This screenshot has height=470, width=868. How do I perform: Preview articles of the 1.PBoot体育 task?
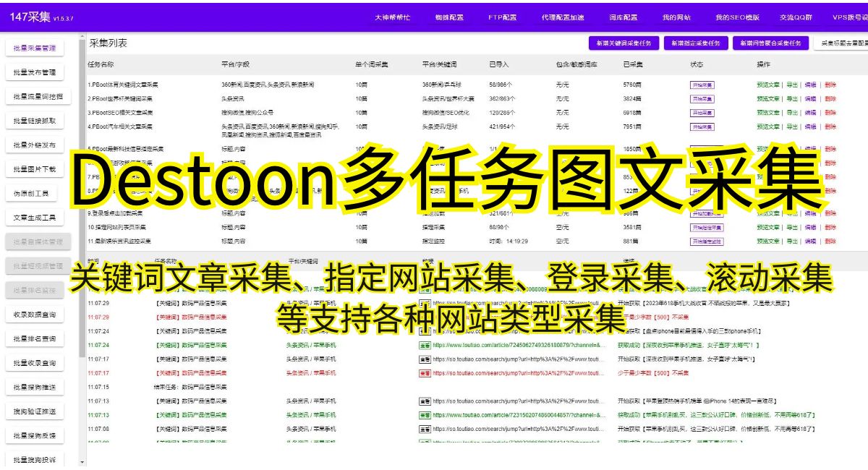tap(768, 85)
